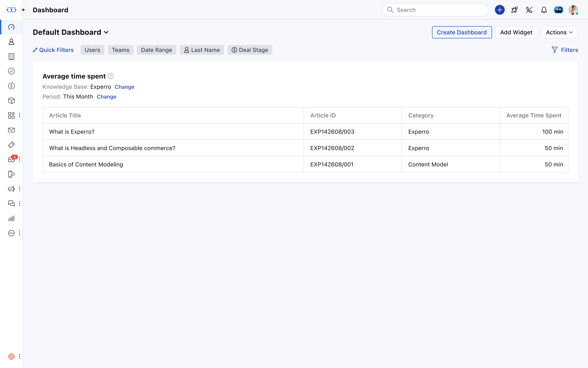Open the More circle-dots icon in sidebar
Viewport: 588px width, 368px height.
point(11,233)
